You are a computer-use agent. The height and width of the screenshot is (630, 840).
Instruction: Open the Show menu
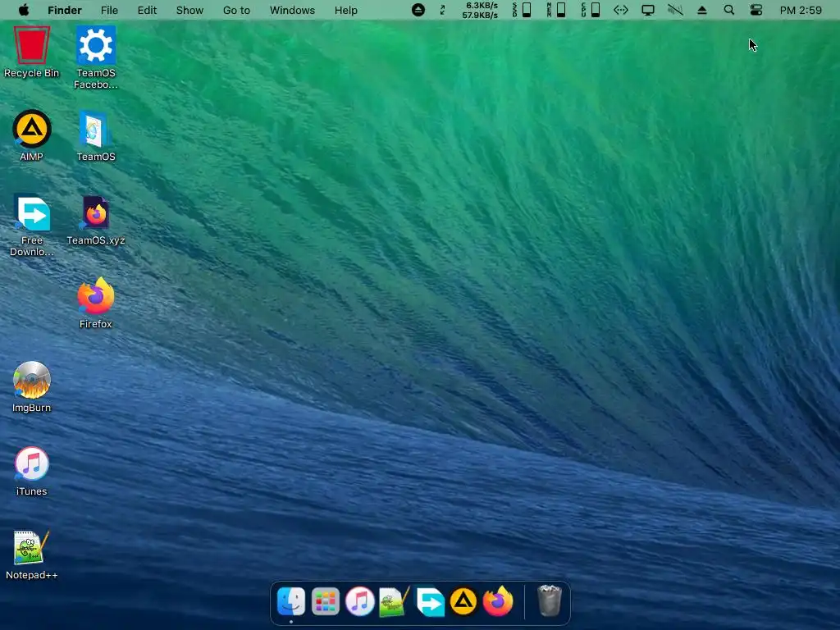point(189,10)
